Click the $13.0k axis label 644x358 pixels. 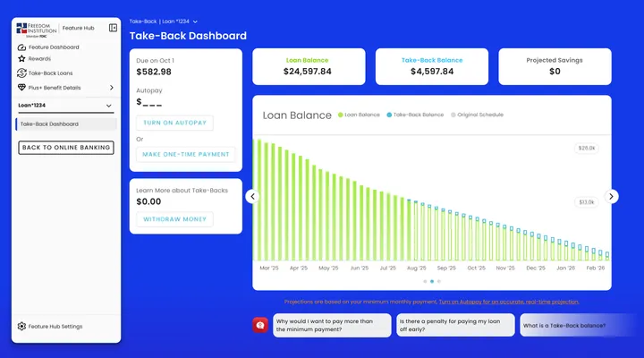coord(587,202)
